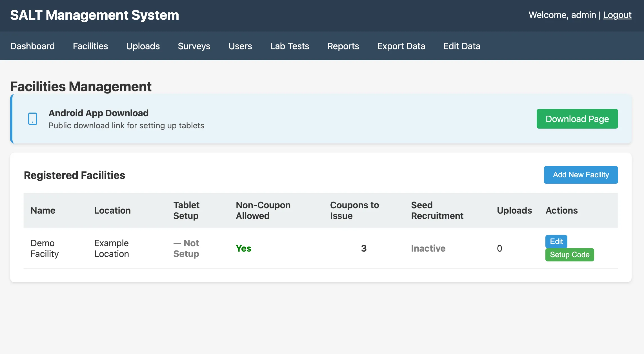Edit the Demo Facility row
The width and height of the screenshot is (644, 354).
point(556,241)
